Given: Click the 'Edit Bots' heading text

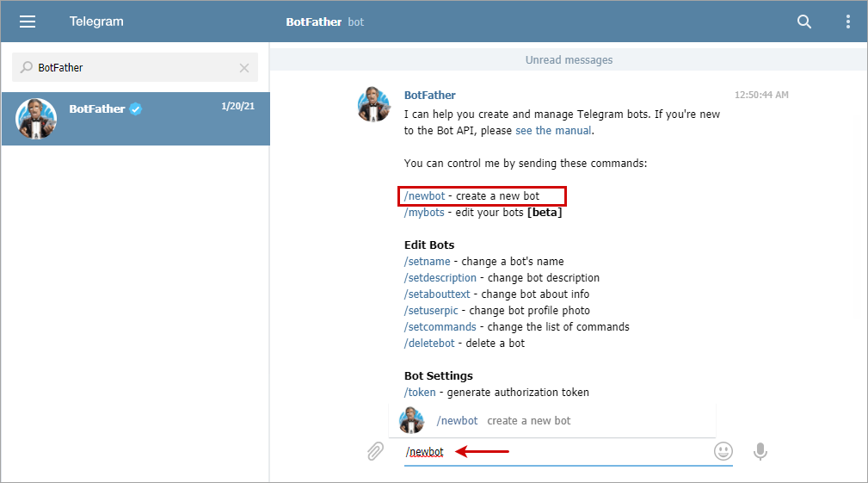Looking at the screenshot, I should click(x=429, y=245).
